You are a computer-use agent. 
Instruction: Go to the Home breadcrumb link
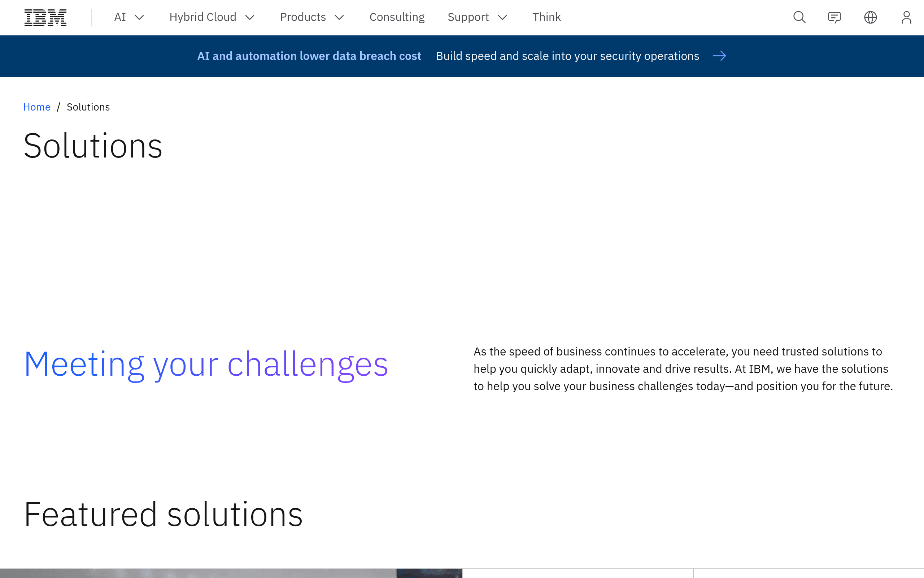point(37,107)
